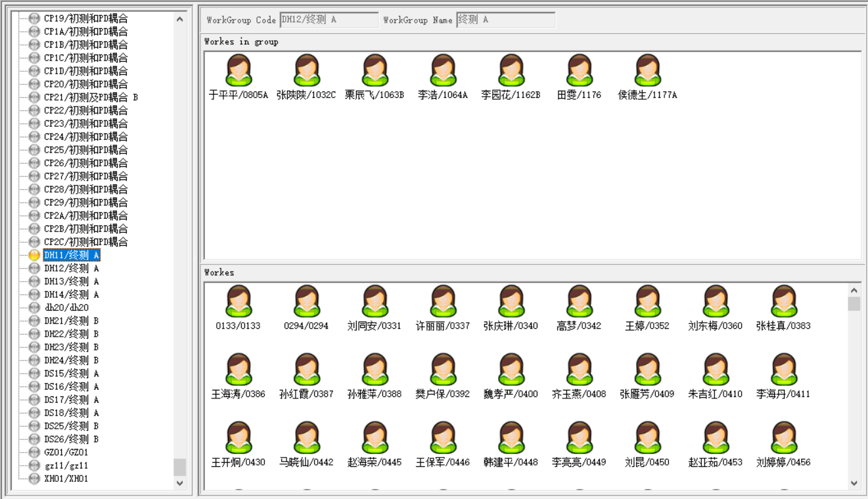
Task: Click worker icon 张陕陕/1032C
Action: (x=306, y=71)
